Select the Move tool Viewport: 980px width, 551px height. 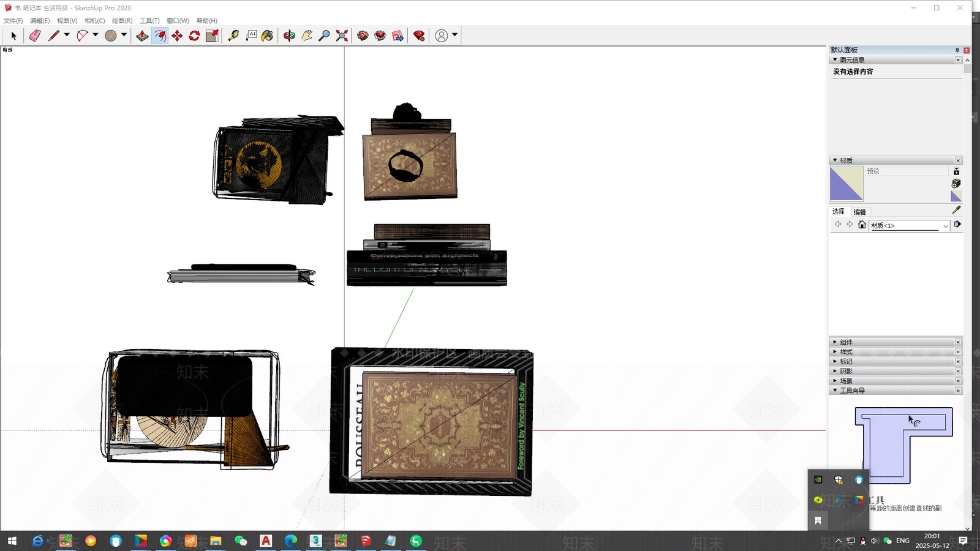[177, 36]
